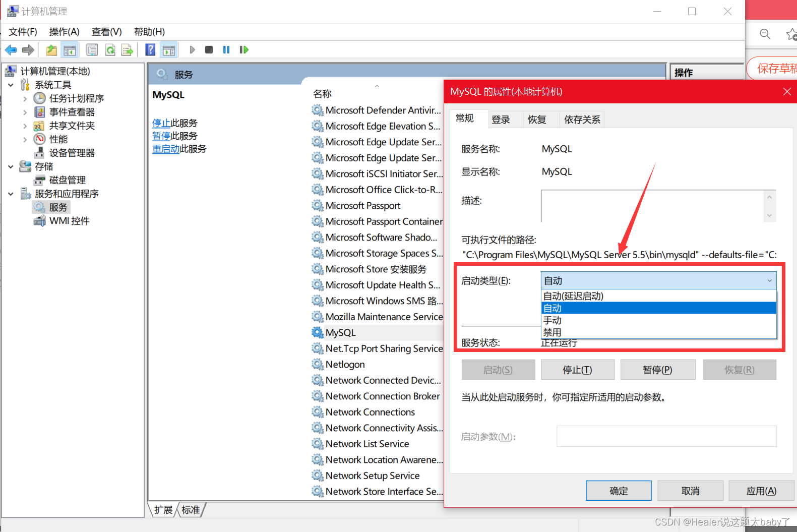Expand the 任务计划程序 node arrow
The width and height of the screenshot is (797, 532).
tap(25, 99)
